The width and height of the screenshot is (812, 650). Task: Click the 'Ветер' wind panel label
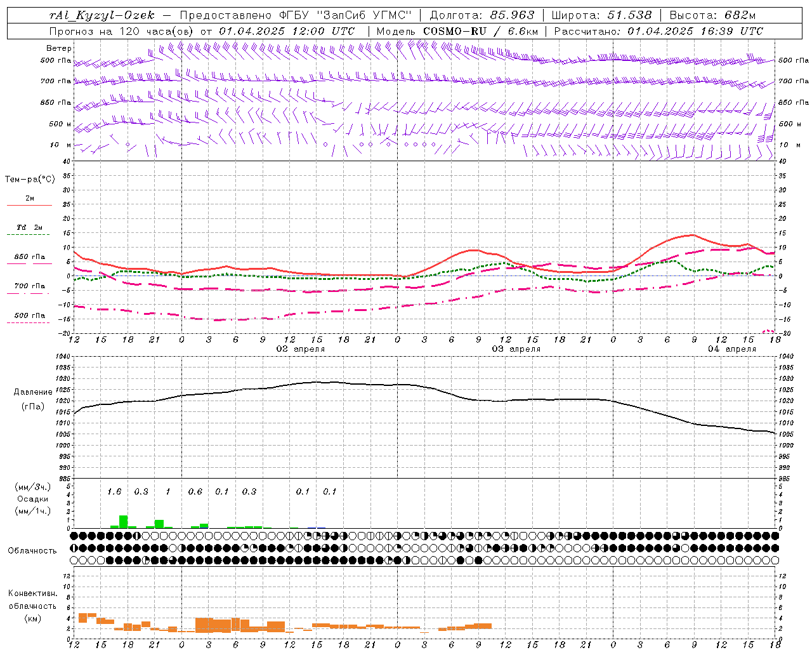point(59,48)
